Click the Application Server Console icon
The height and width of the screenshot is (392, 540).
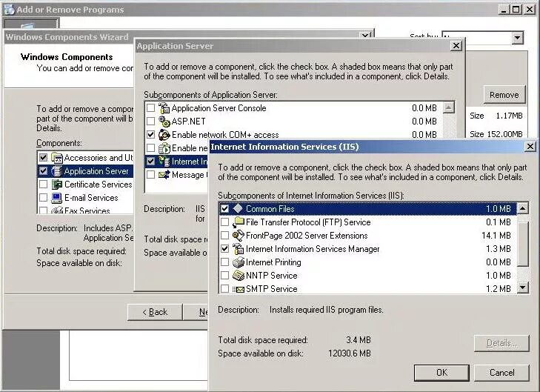coord(164,108)
